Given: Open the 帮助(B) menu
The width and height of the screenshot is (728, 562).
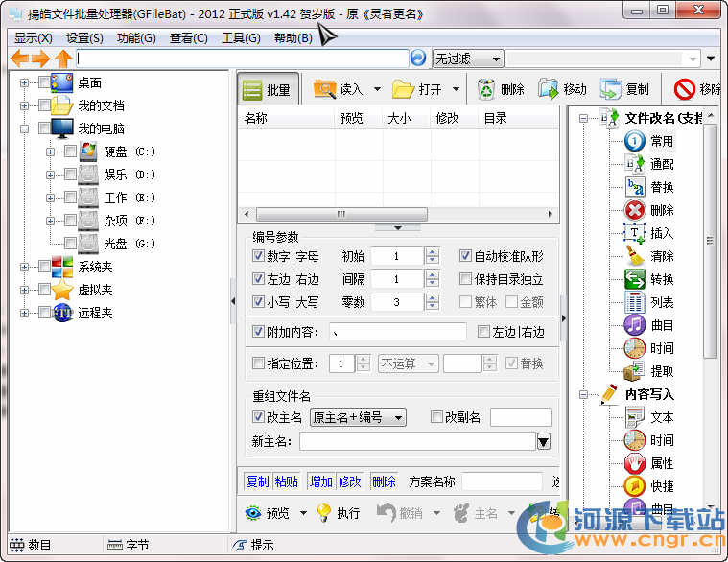Looking at the screenshot, I should [293, 37].
